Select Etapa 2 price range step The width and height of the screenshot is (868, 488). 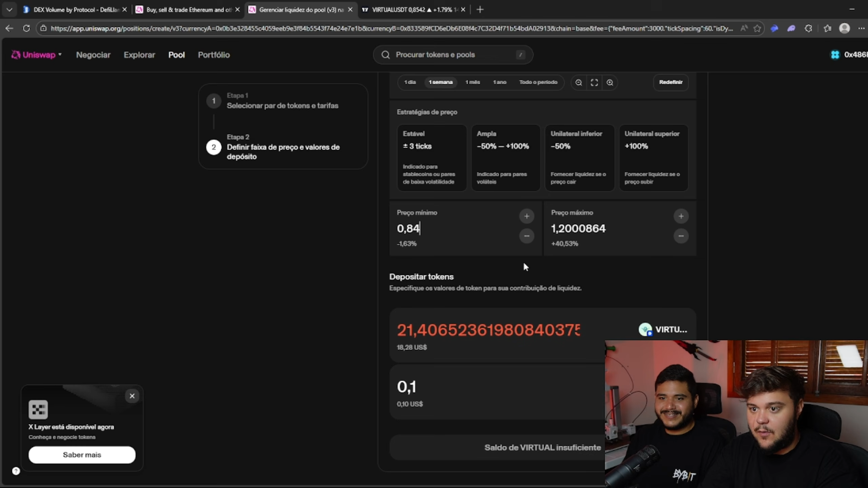[x=283, y=147]
